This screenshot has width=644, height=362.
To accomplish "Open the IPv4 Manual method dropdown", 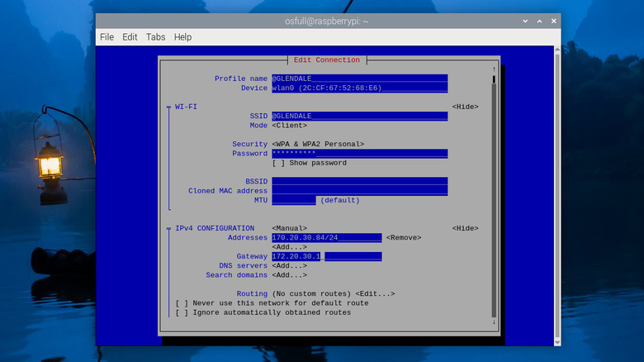I will point(289,228).
